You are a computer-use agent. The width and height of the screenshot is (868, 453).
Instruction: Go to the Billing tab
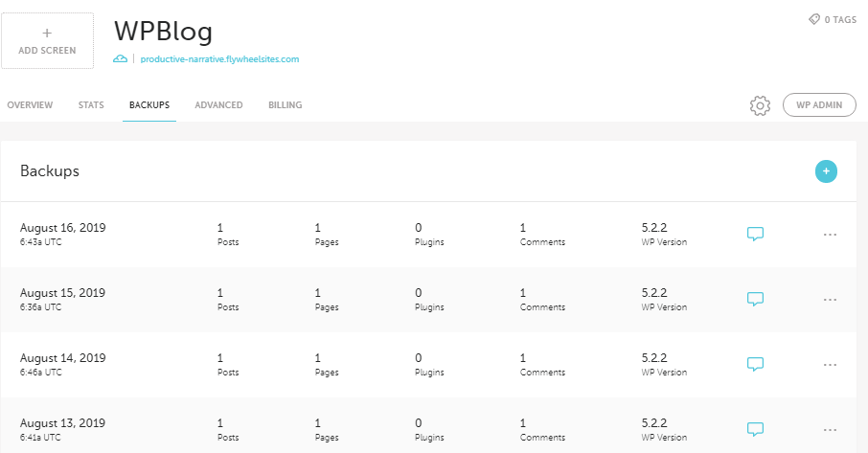click(286, 104)
